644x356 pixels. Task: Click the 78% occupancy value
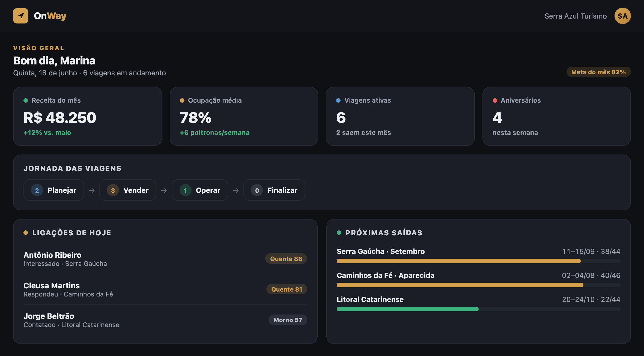pyautogui.click(x=196, y=118)
